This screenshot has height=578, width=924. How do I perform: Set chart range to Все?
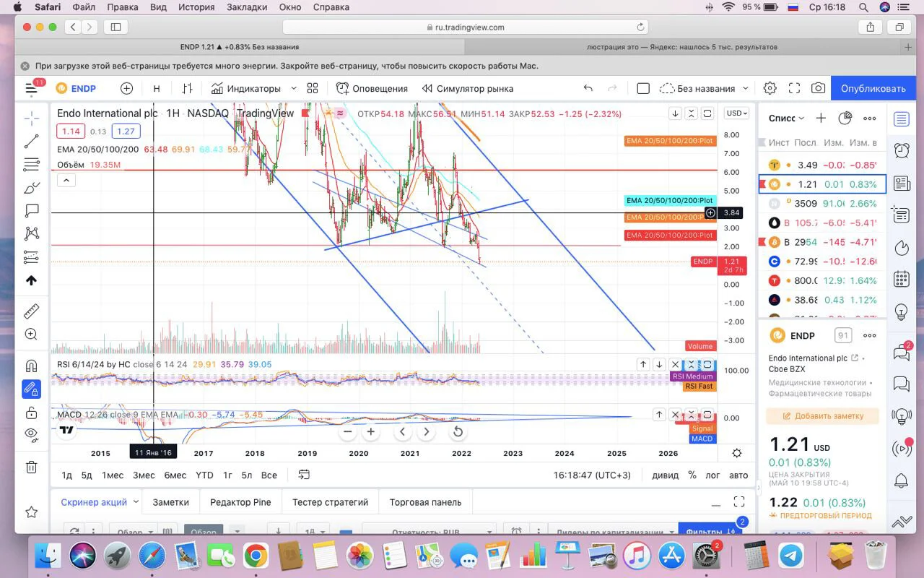(x=269, y=475)
